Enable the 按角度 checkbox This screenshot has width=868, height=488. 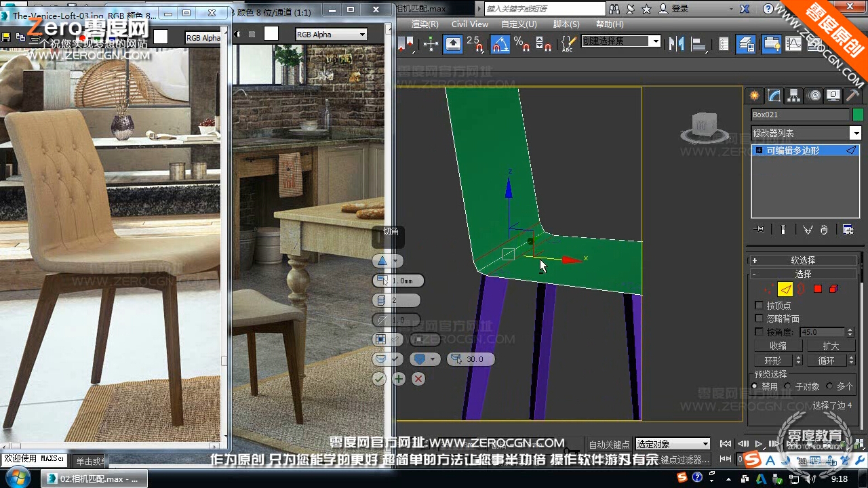(x=759, y=332)
